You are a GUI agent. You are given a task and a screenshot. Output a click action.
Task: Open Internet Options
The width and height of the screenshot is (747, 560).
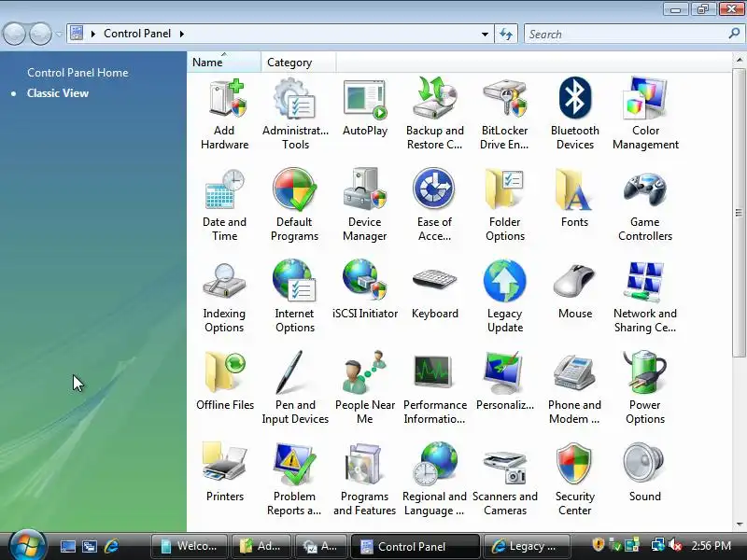pyautogui.click(x=294, y=297)
